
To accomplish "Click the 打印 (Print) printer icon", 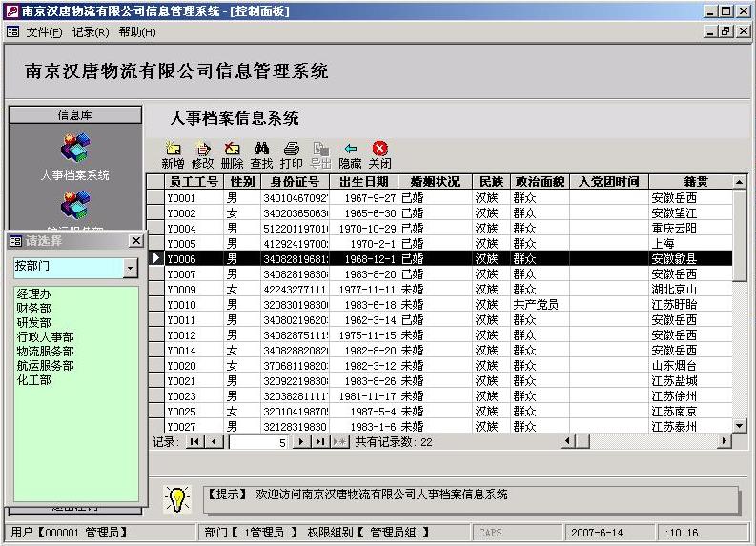I will tap(291, 155).
